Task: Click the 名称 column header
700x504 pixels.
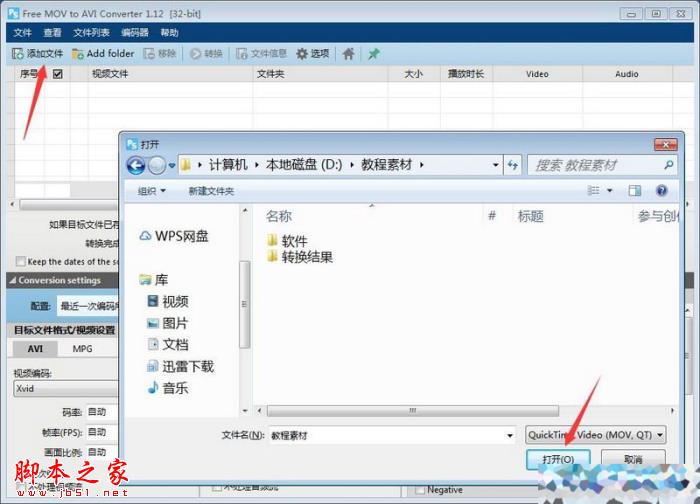Action: pos(279,217)
